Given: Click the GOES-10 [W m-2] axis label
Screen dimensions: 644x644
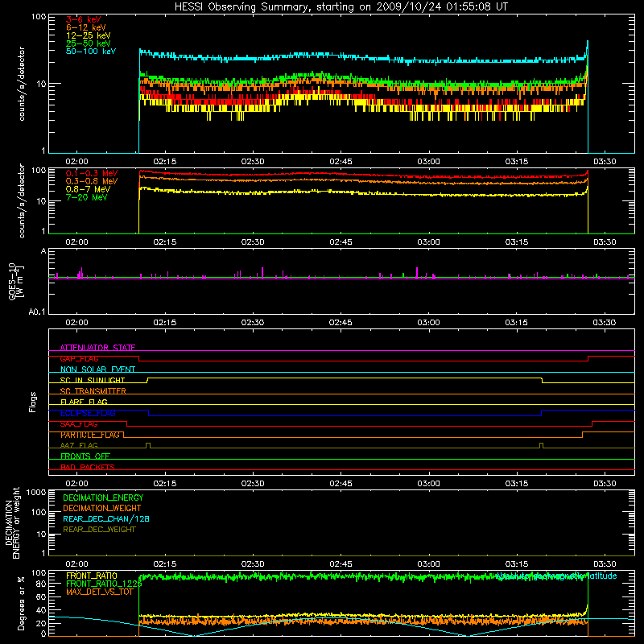Looking at the screenshot, I should coord(16,281).
